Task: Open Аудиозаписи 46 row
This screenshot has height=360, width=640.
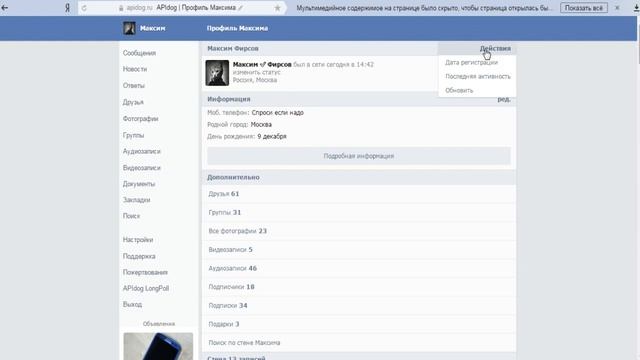Action: (x=359, y=269)
